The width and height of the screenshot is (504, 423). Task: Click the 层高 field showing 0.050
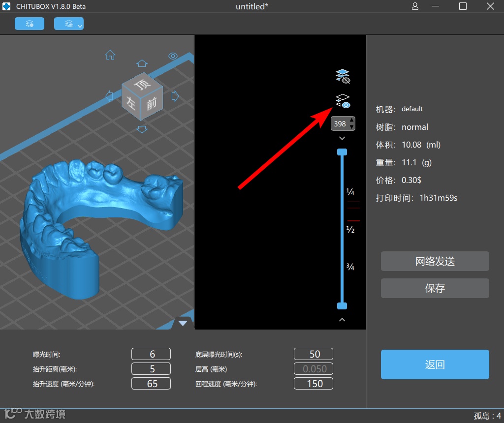314,369
